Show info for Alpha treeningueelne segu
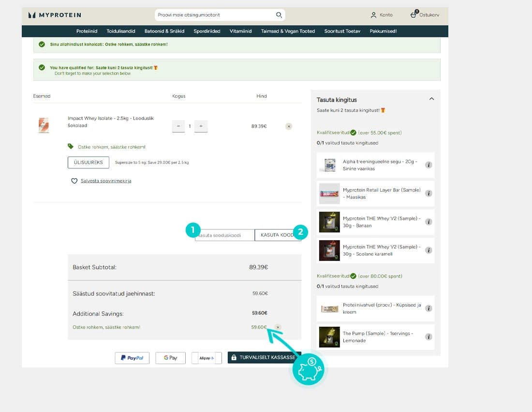532x412 pixels. click(x=429, y=165)
